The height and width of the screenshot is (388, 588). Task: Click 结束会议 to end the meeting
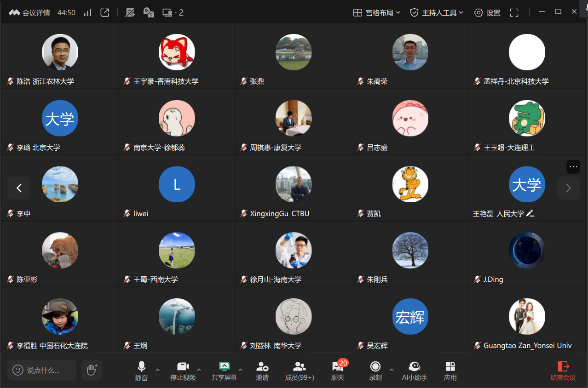coord(563,371)
